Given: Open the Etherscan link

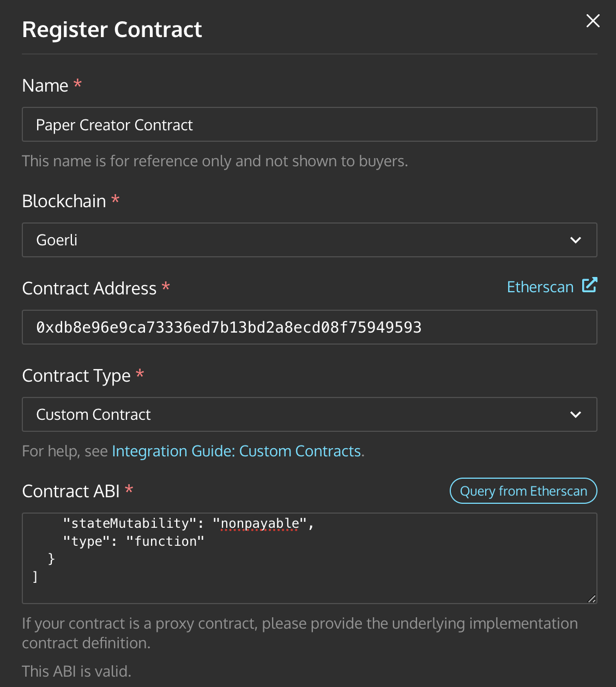Looking at the screenshot, I should point(540,287).
